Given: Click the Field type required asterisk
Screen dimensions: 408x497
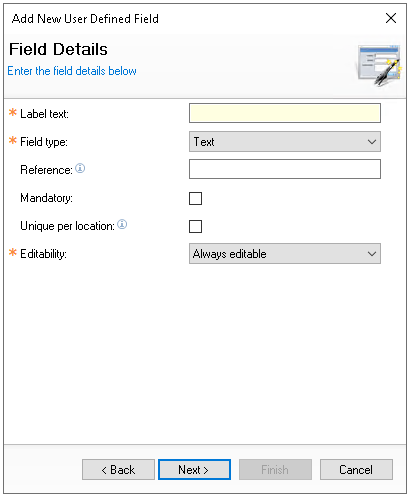Looking at the screenshot, I should click(x=13, y=140).
